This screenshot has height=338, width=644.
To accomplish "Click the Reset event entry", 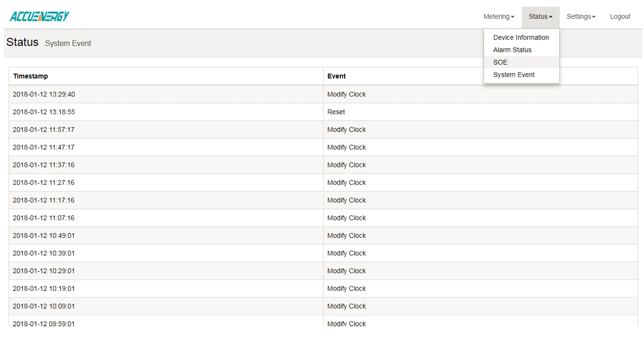I will point(336,112).
